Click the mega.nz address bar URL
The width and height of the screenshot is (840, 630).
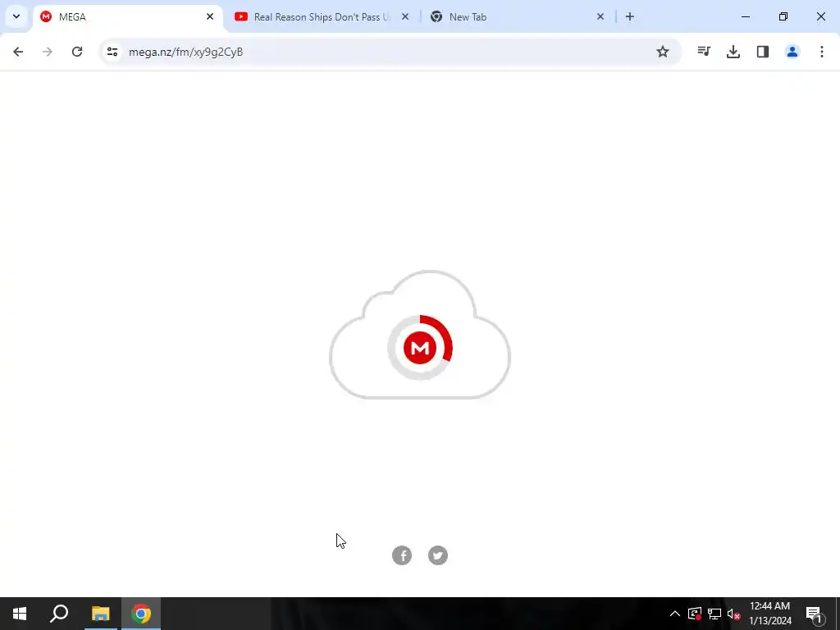[186, 52]
